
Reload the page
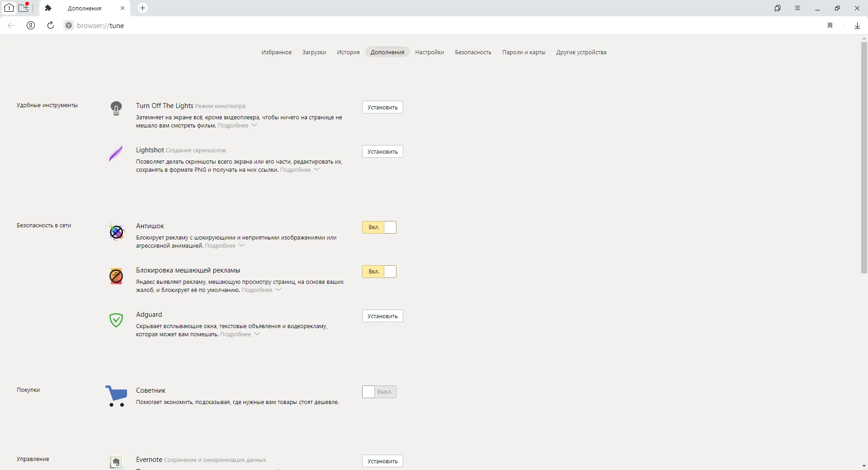point(51,25)
